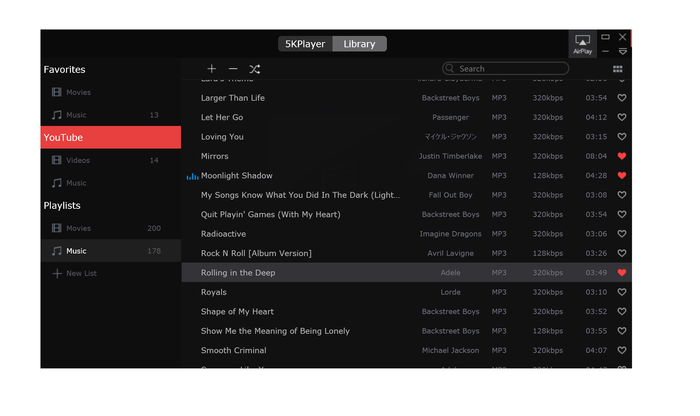This screenshot has height=416, width=700.
Task: Open YouTube Videos with 14 items
Action: [111, 160]
